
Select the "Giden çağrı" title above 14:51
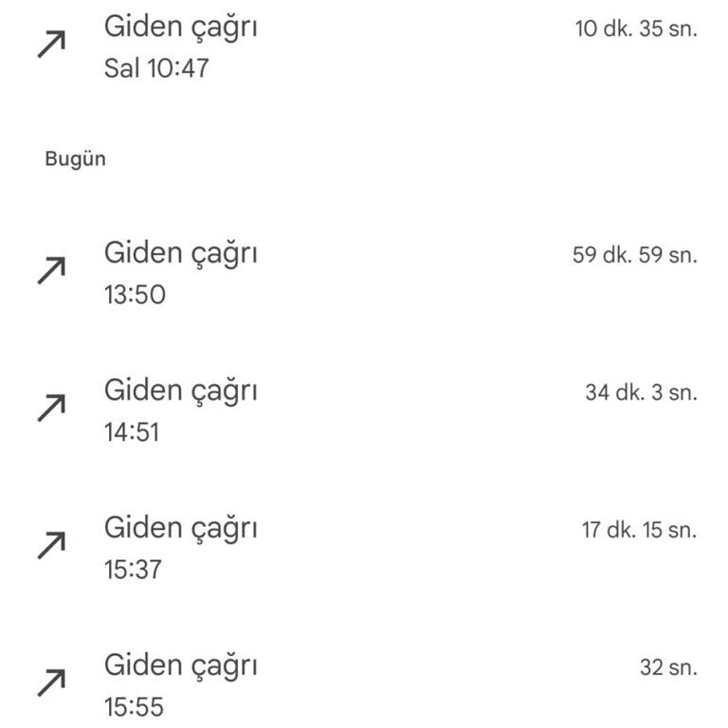point(180,390)
